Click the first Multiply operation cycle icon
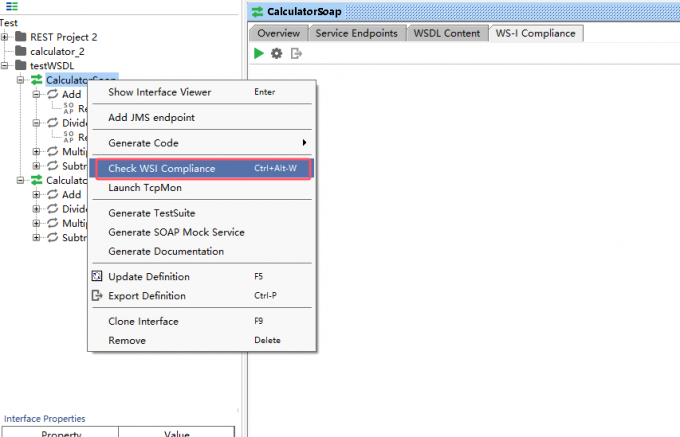680x437 pixels. pos(52,151)
